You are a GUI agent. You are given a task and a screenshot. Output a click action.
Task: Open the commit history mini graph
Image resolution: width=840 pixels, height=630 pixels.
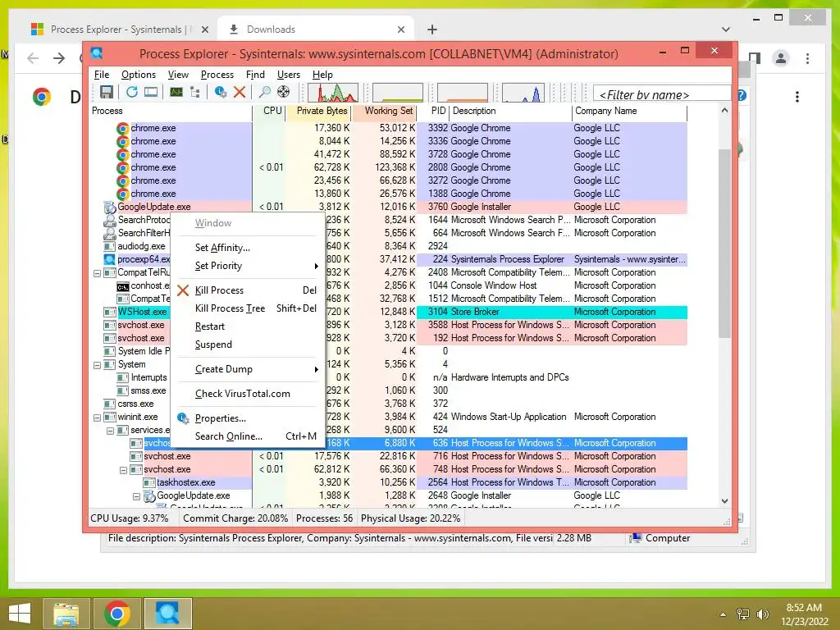click(398, 93)
